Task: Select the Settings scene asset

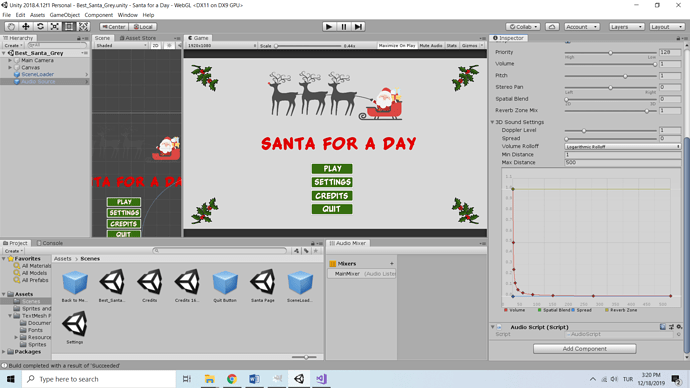Action: (x=75, y=327)
